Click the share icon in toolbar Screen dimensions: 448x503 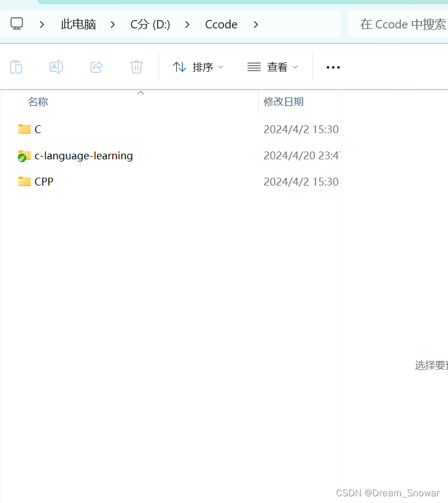(x=96, y=67)
